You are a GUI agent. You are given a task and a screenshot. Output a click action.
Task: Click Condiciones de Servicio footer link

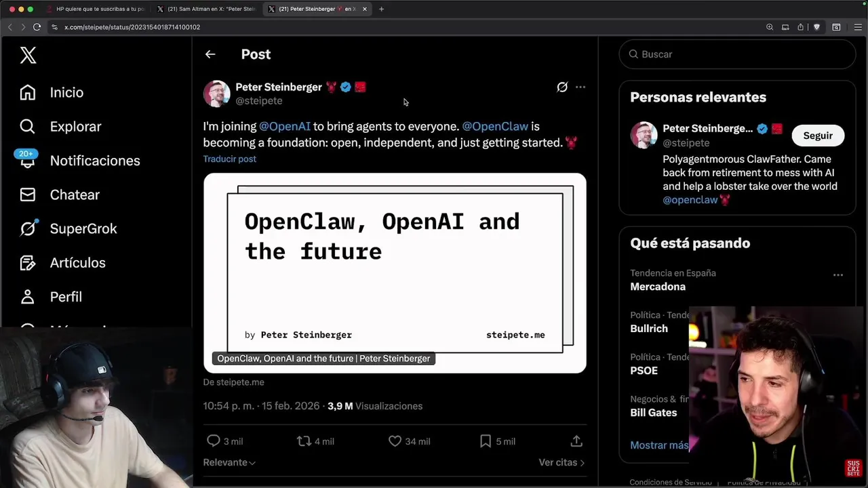tap(671, 483)
